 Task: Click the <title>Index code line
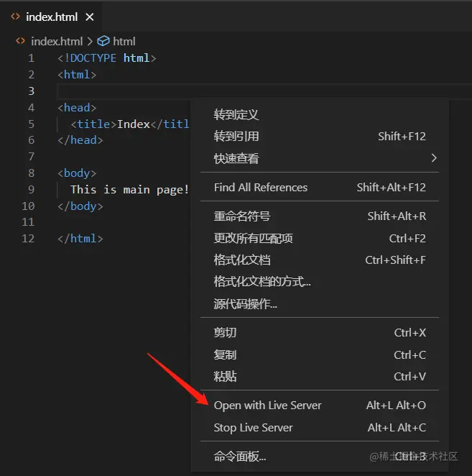pyautogui.click(x=130, y=124)
